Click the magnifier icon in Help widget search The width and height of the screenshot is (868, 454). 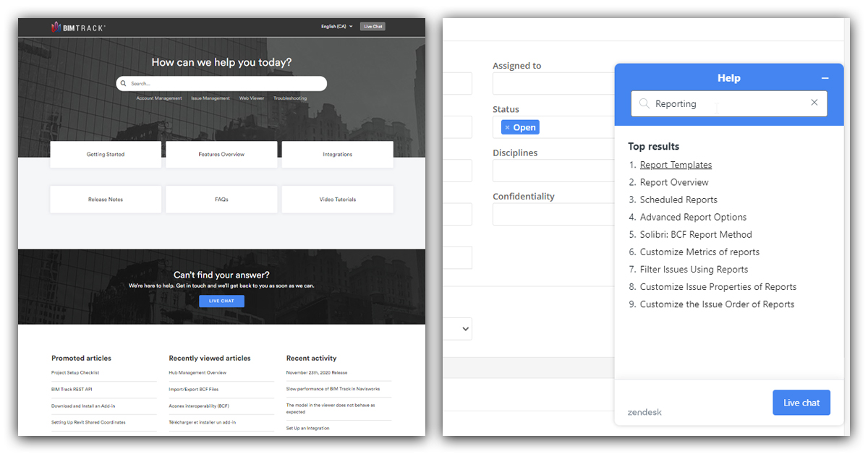pyautogui.click(x=644, y=104)
